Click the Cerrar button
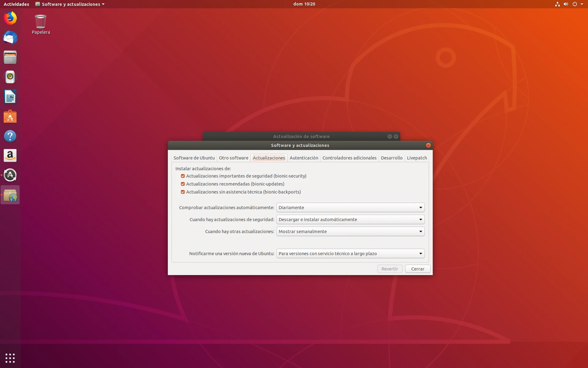This screenshot has width=588, height=368. click(x=417, y=269)
